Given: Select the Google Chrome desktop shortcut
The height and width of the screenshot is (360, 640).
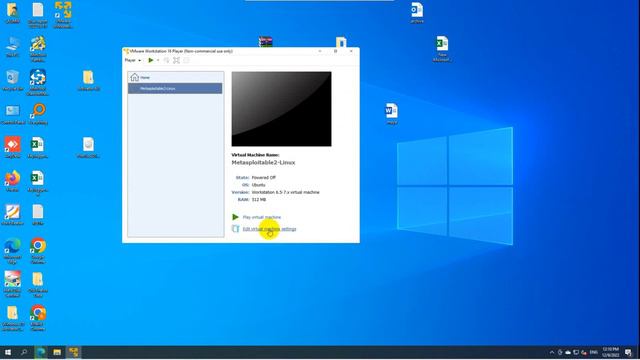Looking at the screenshot, I should [38, 251].
